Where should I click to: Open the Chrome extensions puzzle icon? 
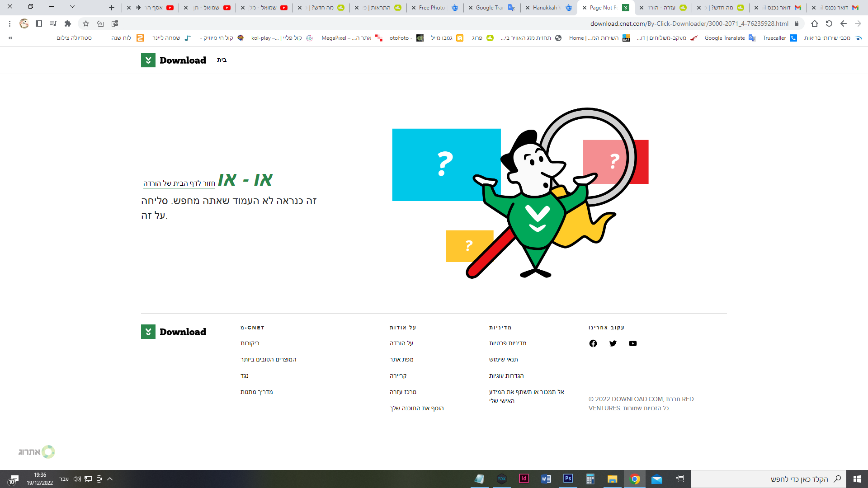click(68, 23)
